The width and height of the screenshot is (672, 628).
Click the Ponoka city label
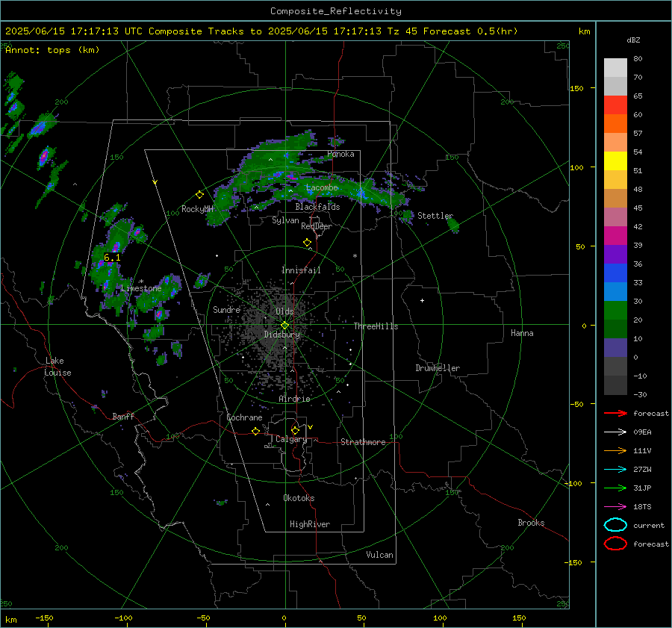[340, 155]
